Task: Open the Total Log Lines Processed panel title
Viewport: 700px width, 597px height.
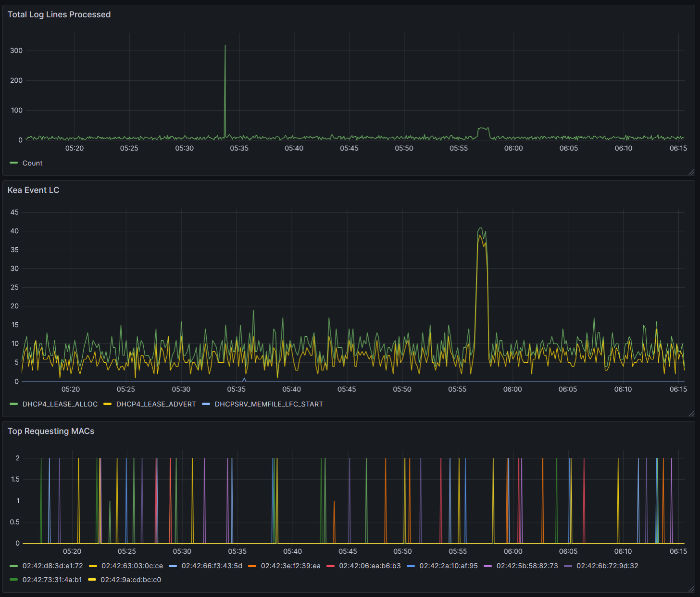Action: [x=59, y=14]
